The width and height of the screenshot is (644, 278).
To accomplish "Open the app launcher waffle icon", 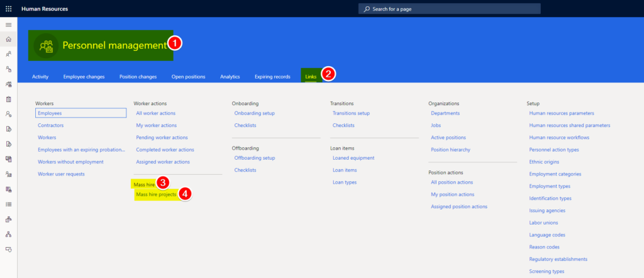I will click(8, 9).
